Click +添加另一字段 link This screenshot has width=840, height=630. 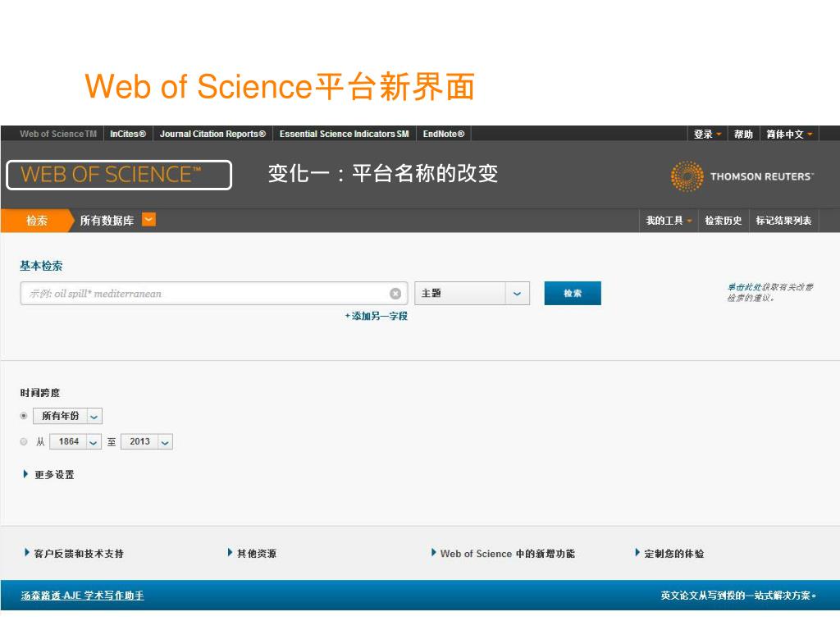[x=376, y=316]
